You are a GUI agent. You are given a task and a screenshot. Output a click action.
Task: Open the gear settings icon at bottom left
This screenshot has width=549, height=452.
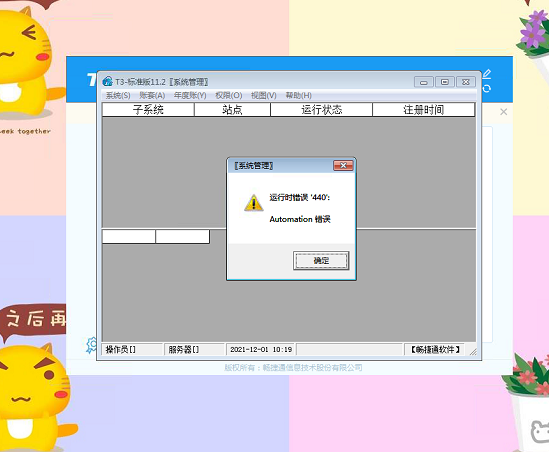tap(92, 345)
